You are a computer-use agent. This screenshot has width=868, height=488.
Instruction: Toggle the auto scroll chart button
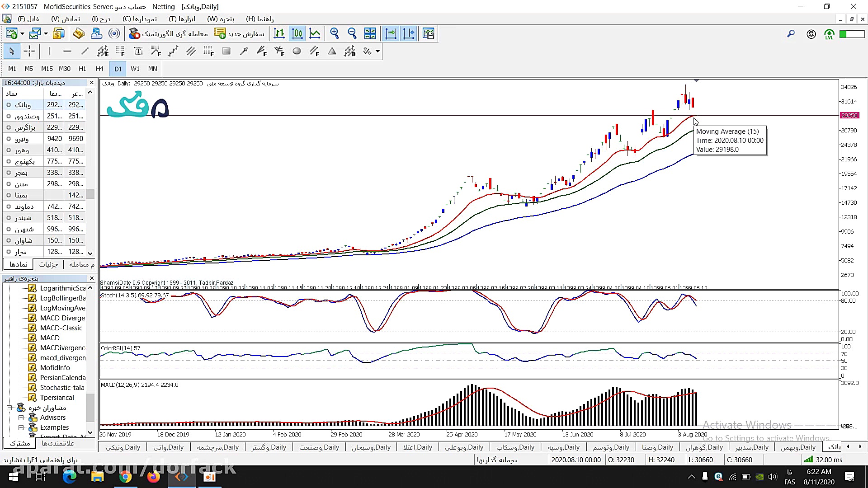[x=391, y=33]
